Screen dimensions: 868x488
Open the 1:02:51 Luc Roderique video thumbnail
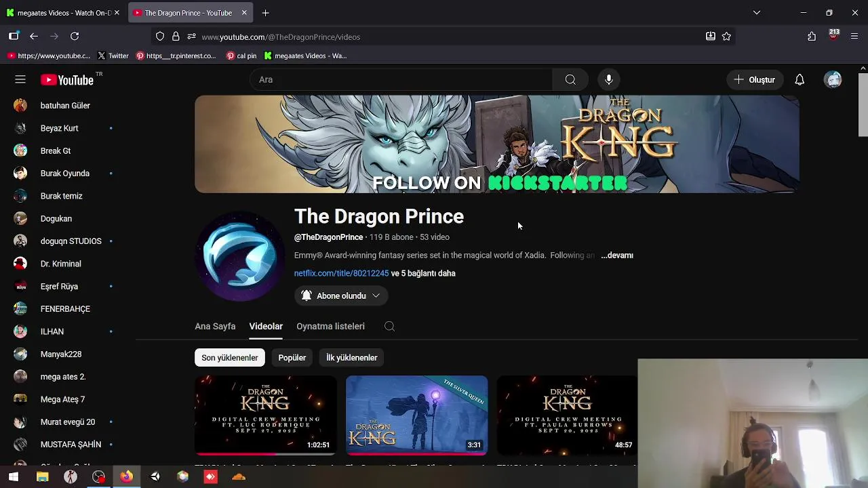266,415
